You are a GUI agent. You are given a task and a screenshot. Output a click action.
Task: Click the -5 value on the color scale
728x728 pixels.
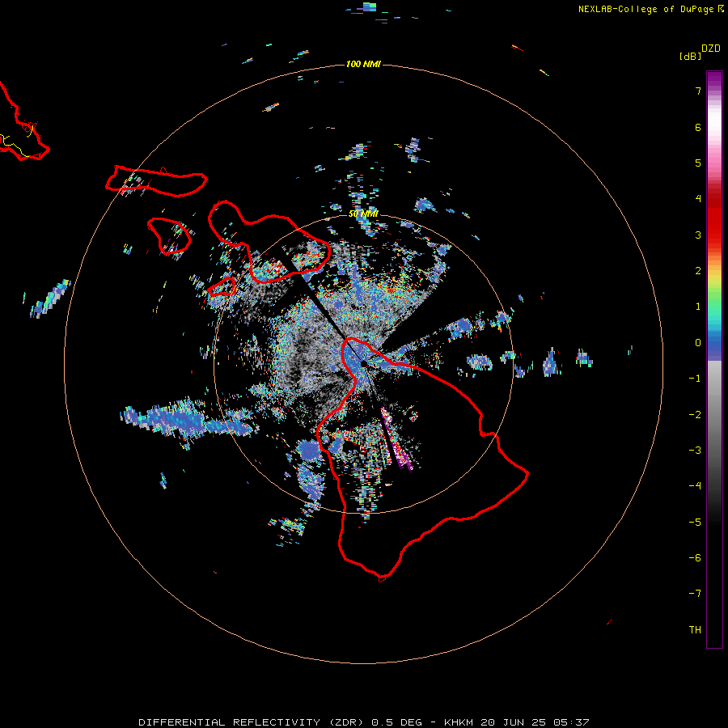(x=695, y=523)
